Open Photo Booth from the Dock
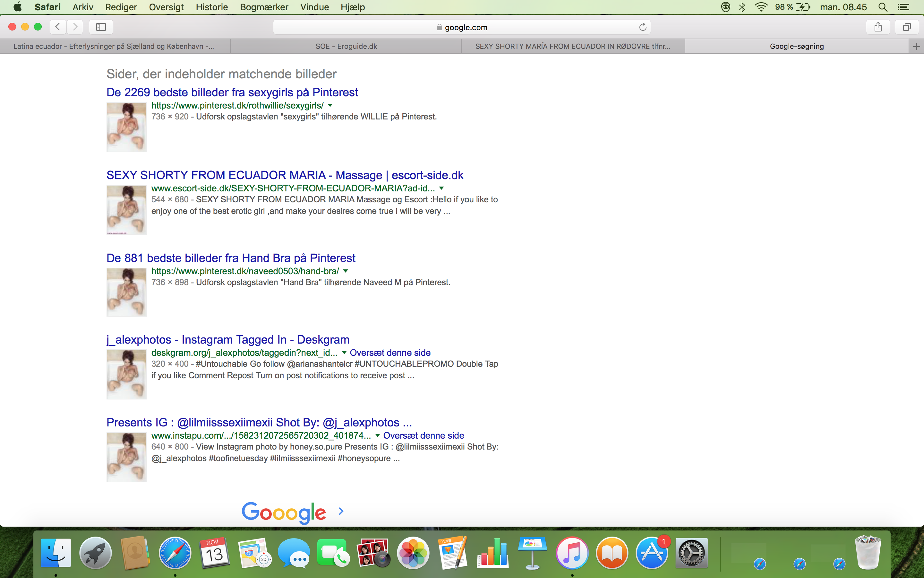 373,553
